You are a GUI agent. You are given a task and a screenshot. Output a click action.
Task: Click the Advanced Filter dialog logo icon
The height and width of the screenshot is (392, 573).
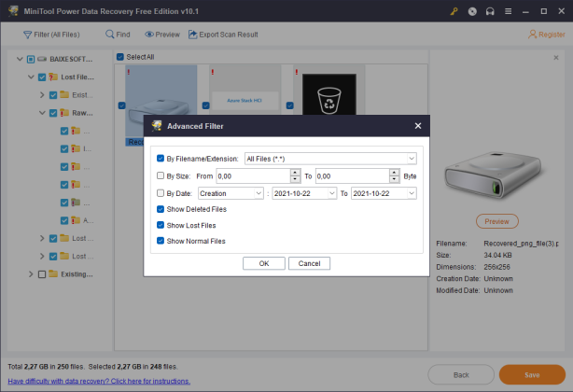[x=157, y=126]
